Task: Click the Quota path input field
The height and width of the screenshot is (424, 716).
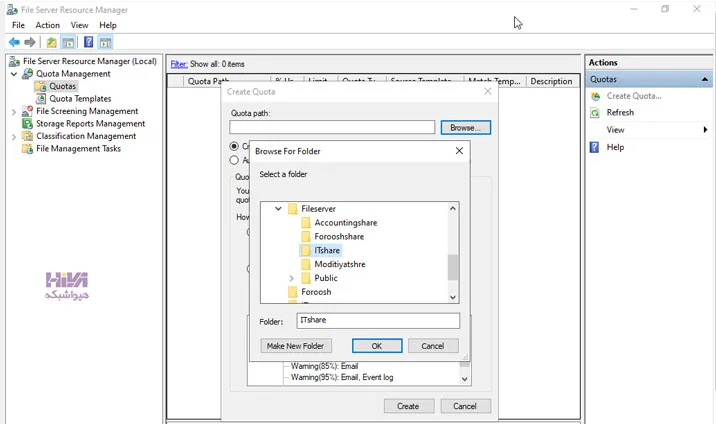Action: click(332, 127)
